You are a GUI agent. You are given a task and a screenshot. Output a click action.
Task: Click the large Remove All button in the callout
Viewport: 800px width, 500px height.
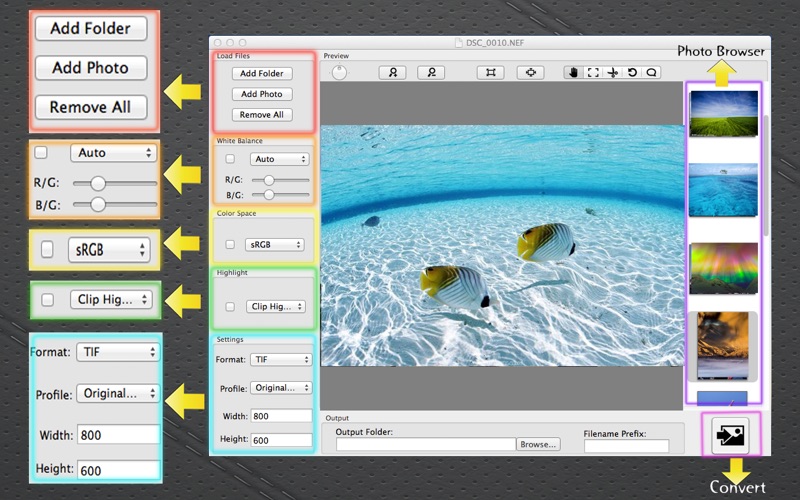[91, 107]
